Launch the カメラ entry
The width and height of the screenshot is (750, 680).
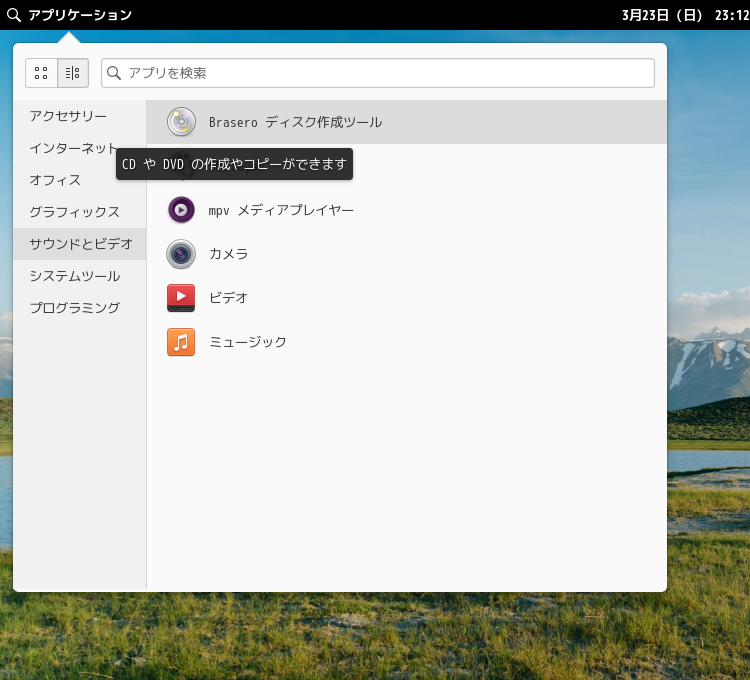pyautogui.click(x=407, y=253)
